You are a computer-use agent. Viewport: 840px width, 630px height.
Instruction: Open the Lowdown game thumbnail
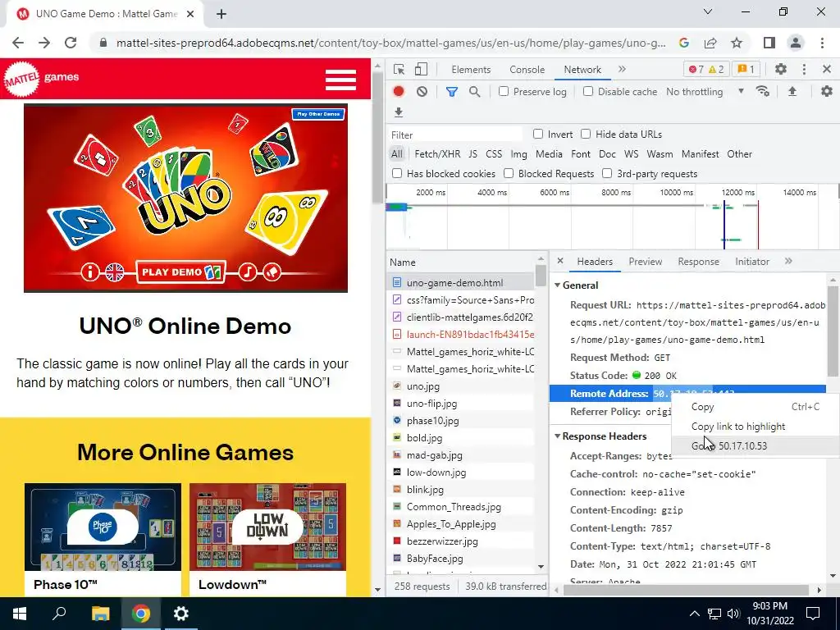tap(268, 527)
